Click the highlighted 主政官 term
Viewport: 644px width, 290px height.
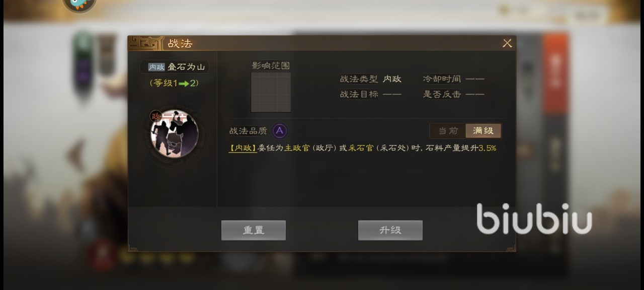pyautogui.click(x=297, y=148)
